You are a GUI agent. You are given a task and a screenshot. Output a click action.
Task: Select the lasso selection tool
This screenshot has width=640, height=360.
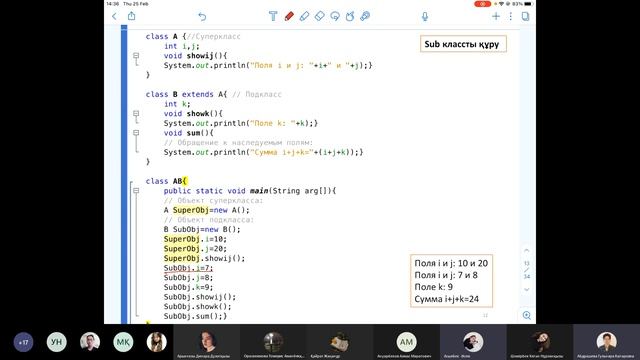(x=335, y=16)
